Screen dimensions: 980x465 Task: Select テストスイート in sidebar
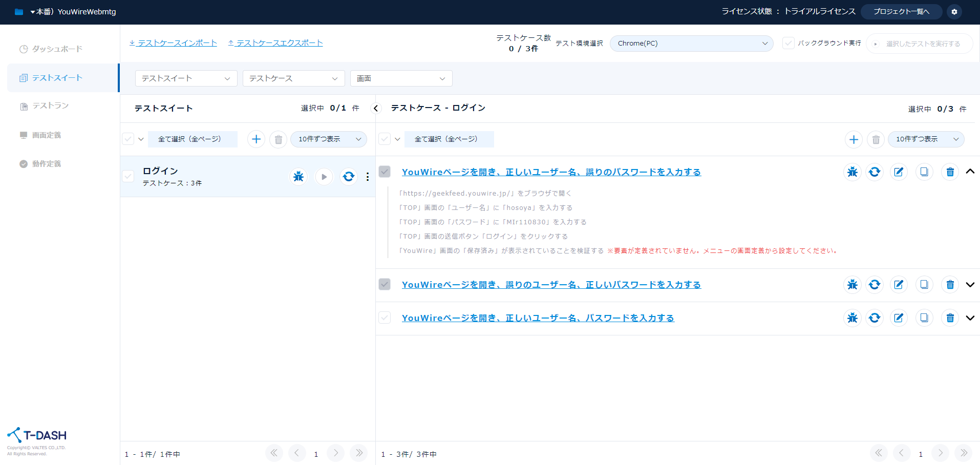tap(63, 78)
